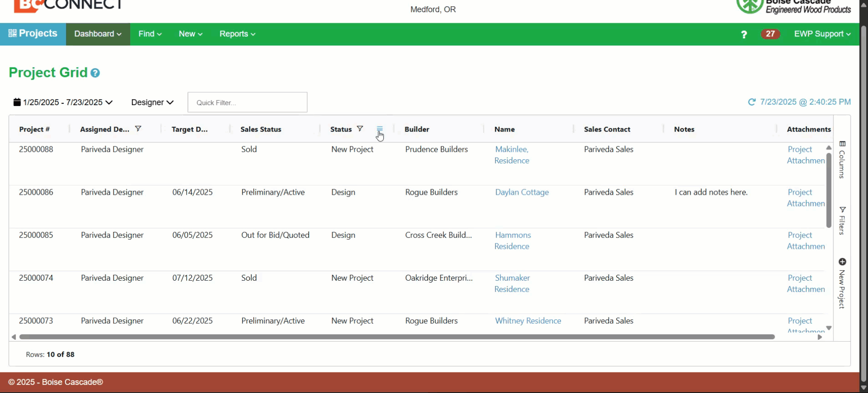This screenshot has height=393, width=868.
Task: Sort by the Target Date column header
Action: (x=189, y=129)
